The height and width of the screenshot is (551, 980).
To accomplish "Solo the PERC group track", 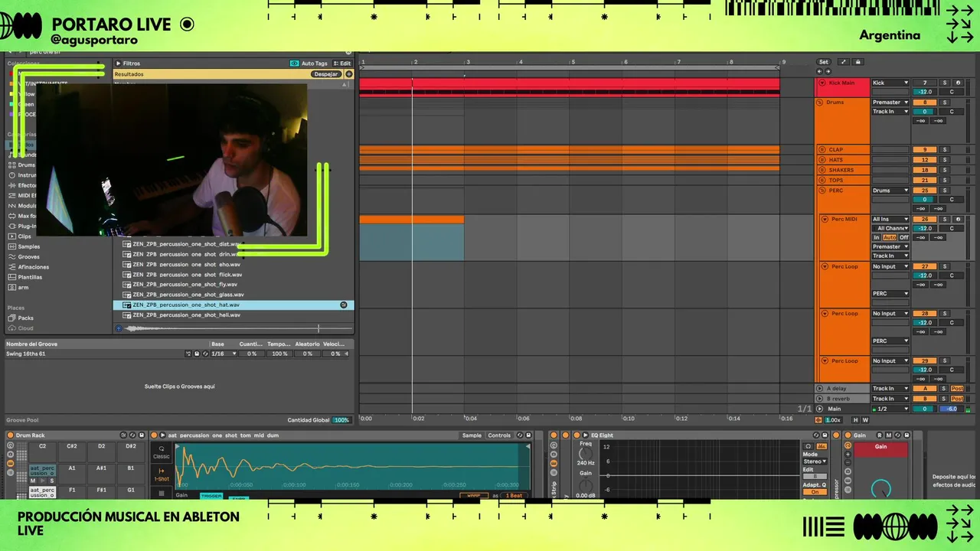I will 945,190.
